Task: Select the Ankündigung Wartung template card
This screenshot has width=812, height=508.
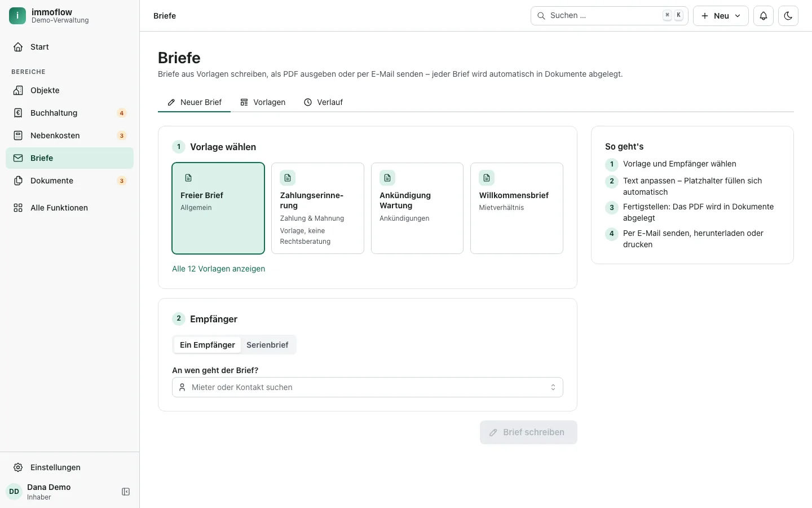Action: click(x=417, y=208)
